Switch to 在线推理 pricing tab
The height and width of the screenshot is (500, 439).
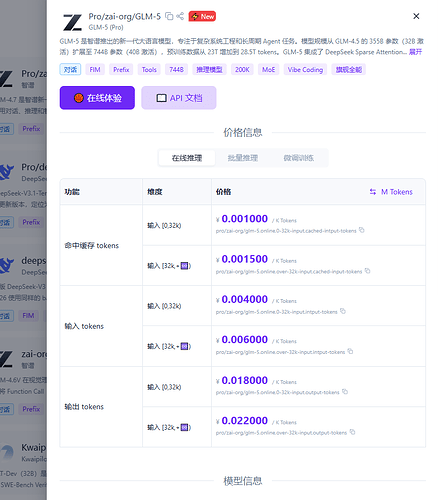coord(187,158)
